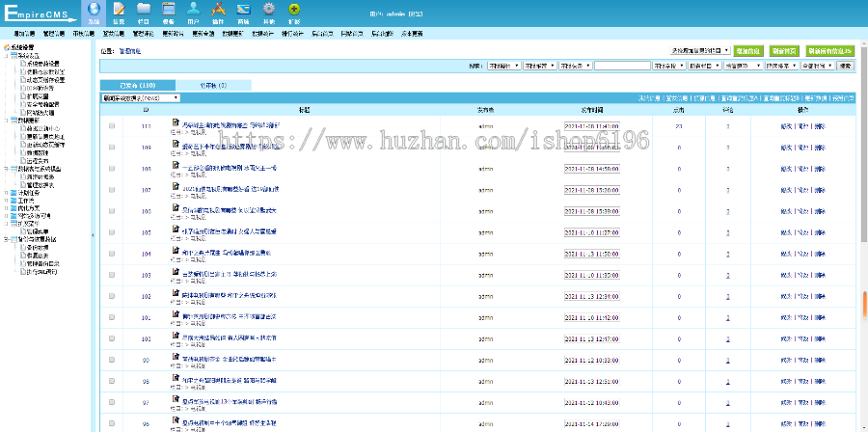Click the green 刷新所有信息JS button
This screenshot has width=868, height=432.
[x=830, y=50]
